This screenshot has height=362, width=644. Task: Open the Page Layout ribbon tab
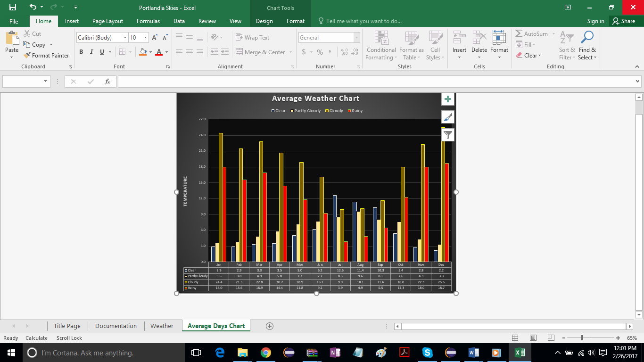coord(107,21)
